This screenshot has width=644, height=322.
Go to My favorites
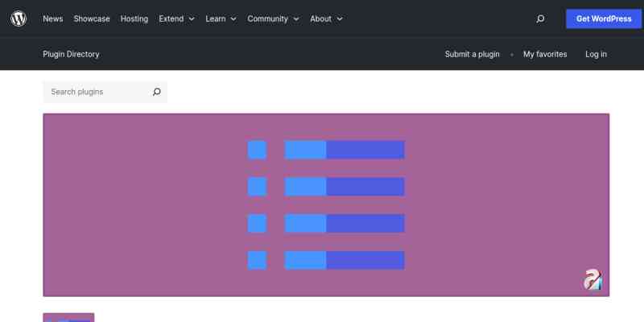545,54
